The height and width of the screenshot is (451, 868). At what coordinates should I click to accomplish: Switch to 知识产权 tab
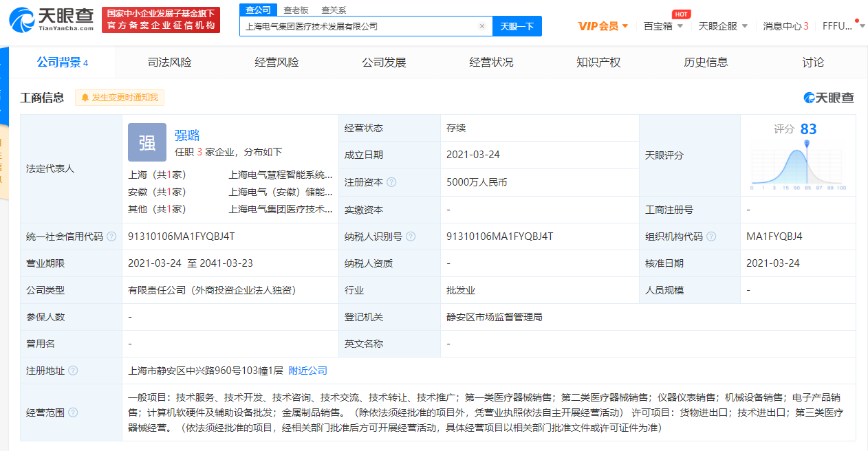[x=598, y=63]
